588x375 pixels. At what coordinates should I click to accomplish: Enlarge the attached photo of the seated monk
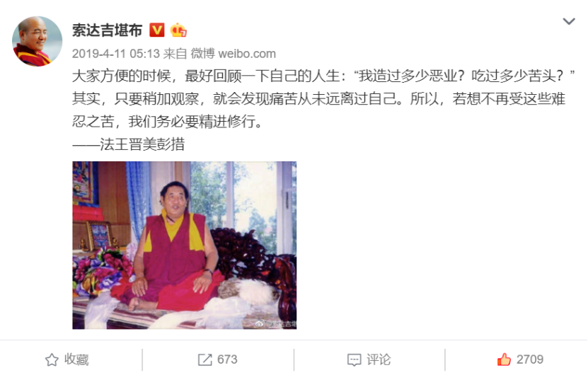pyautogui.click(x=185, y=246)
